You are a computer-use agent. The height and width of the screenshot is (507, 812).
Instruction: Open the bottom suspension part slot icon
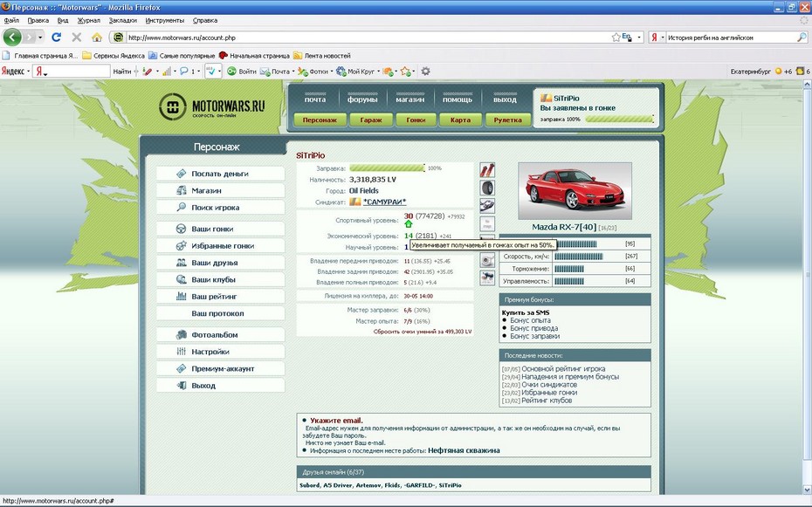click(x=487, y=277)
